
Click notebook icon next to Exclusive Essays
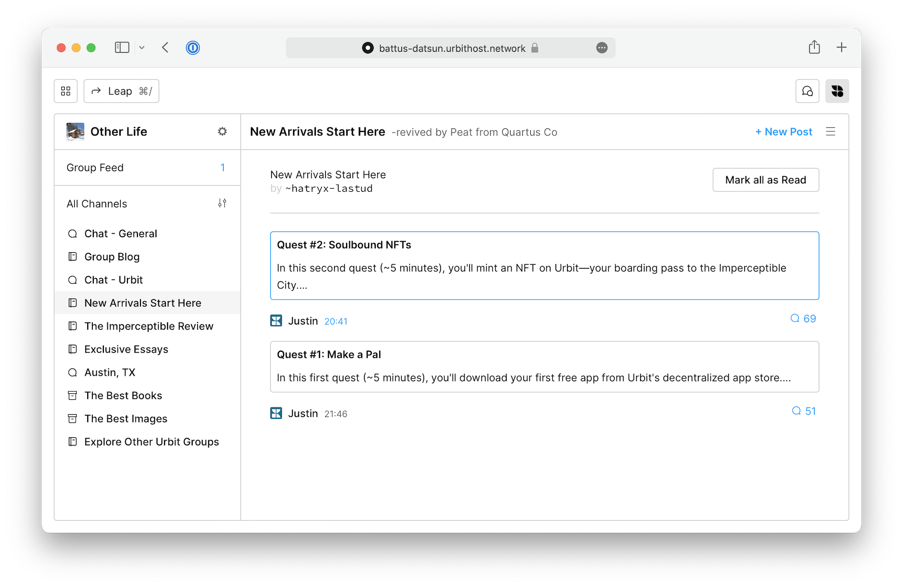[x=73, y=349]
